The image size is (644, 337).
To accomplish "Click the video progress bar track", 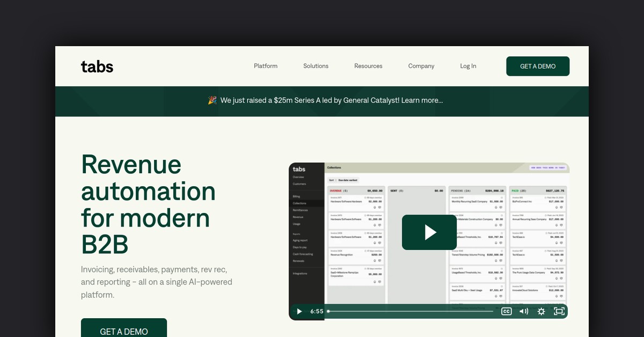I will (410, 311).
